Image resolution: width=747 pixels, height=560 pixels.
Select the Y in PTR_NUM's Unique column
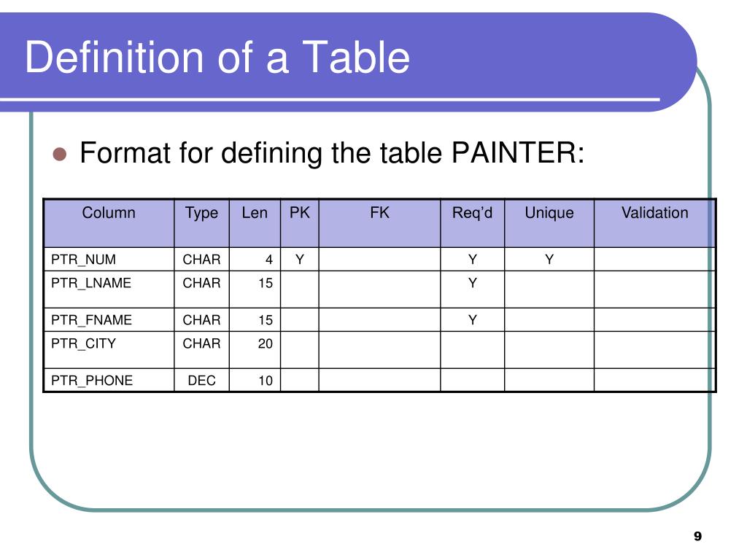(x=549, y=260)
